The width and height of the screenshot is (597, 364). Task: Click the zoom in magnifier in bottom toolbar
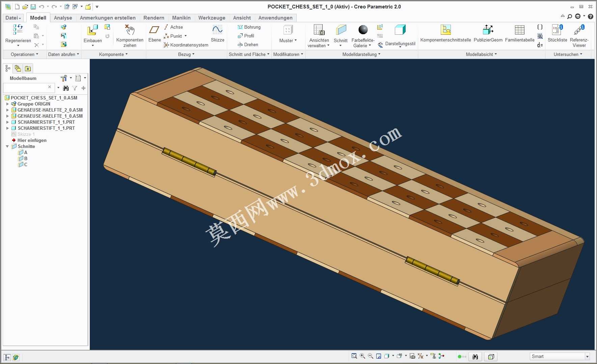pos(362,356)
